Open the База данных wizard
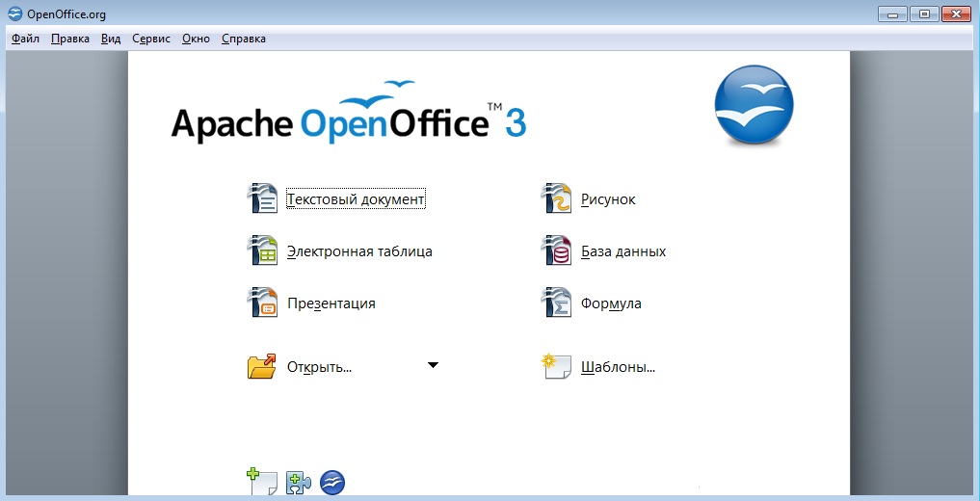 pyautogui.click(x=622, y=251)
